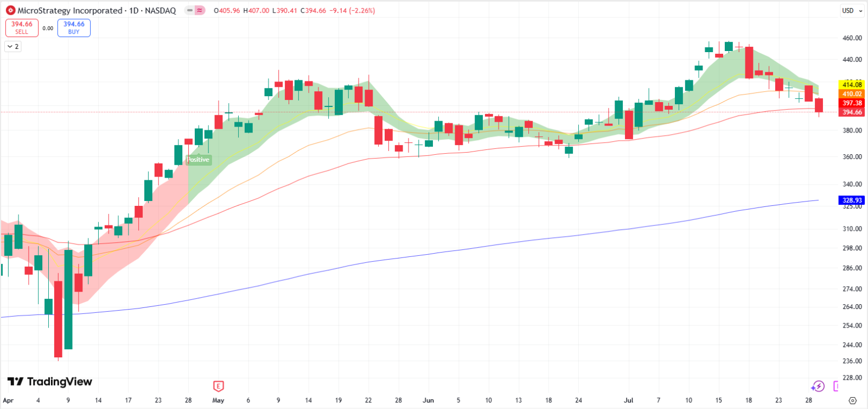The image size is (868, 409).
Task: Click the High value H407.00
Action: coord(256,10)
